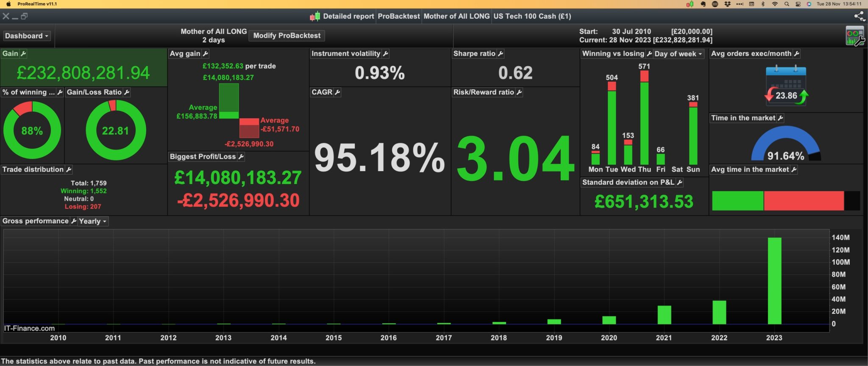
Task: Click the Sun bar showing 381 trades
Action: pyautogui.click(x=693, y=133)
